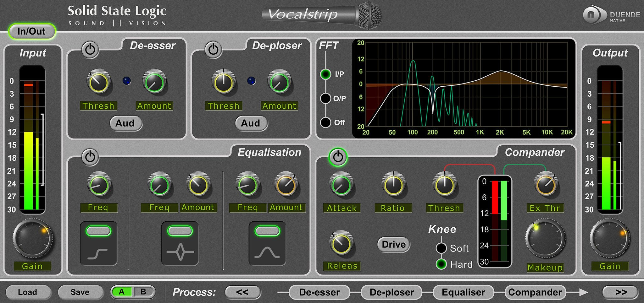Click the De-ploser Aud button
The width and height of the screenshot is (644, 303).
[251, 123]
